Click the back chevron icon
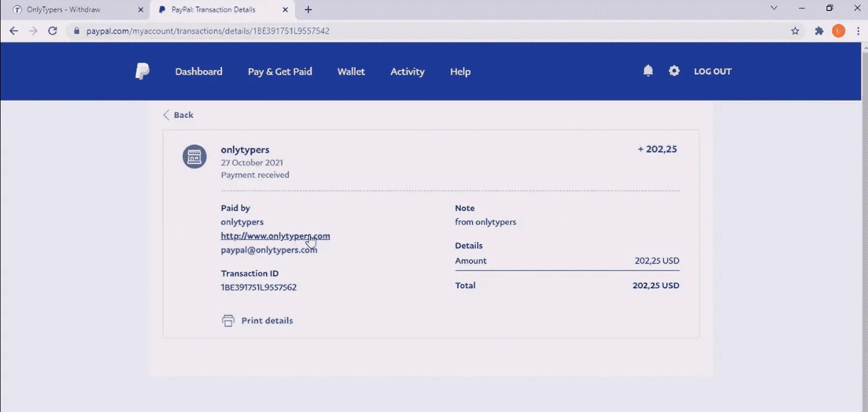The image size is (868, 412). point(167,114)
